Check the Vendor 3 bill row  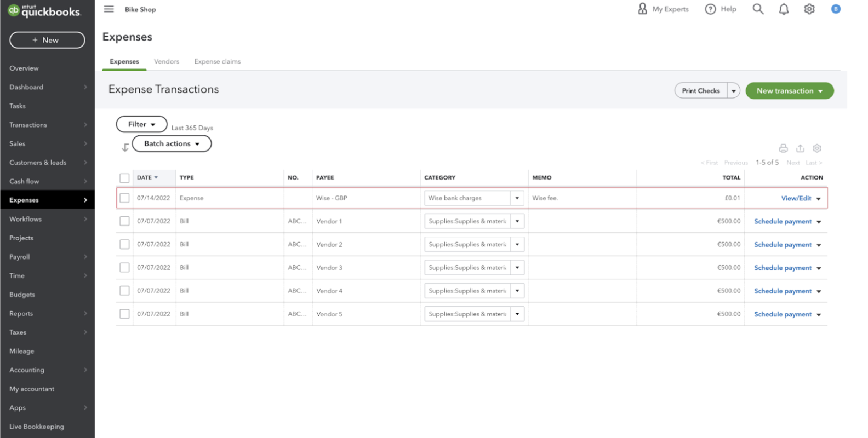(x=124, y=268)
